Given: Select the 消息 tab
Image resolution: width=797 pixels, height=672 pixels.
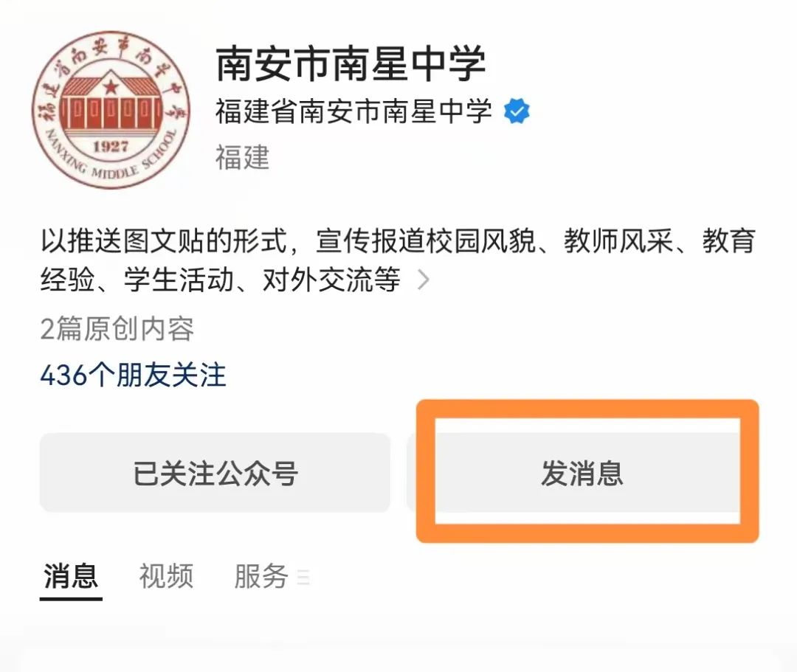Looking at the screenshot, I should 71,576.
